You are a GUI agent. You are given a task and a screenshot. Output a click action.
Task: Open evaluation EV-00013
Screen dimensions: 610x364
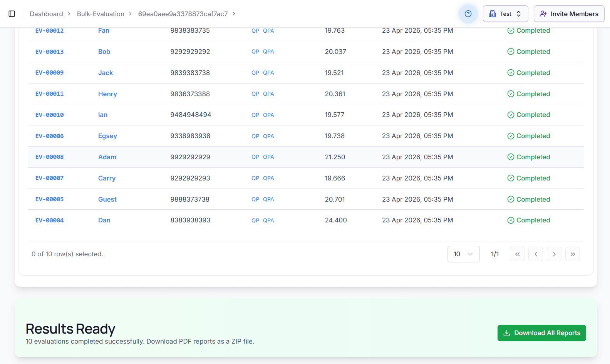(49, 52)
